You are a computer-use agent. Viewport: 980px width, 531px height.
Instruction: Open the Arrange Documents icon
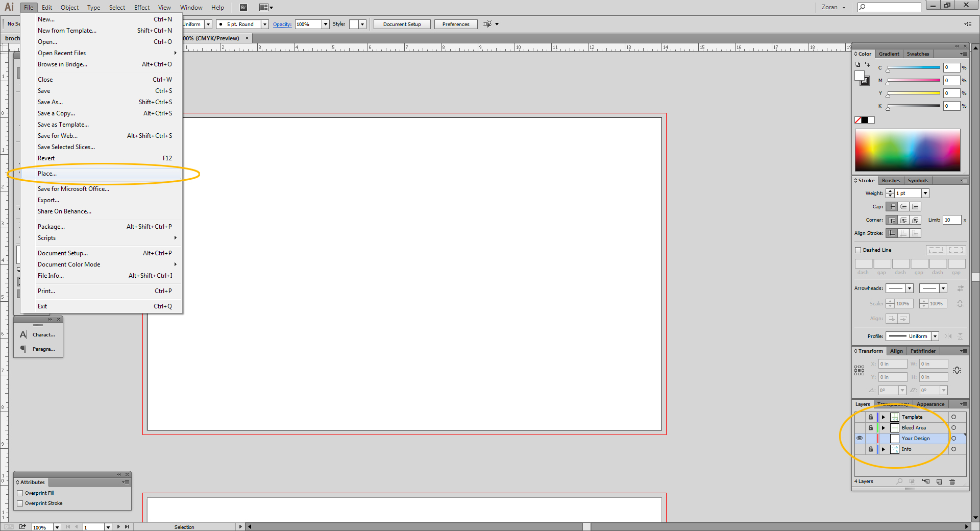click(266, 7)
